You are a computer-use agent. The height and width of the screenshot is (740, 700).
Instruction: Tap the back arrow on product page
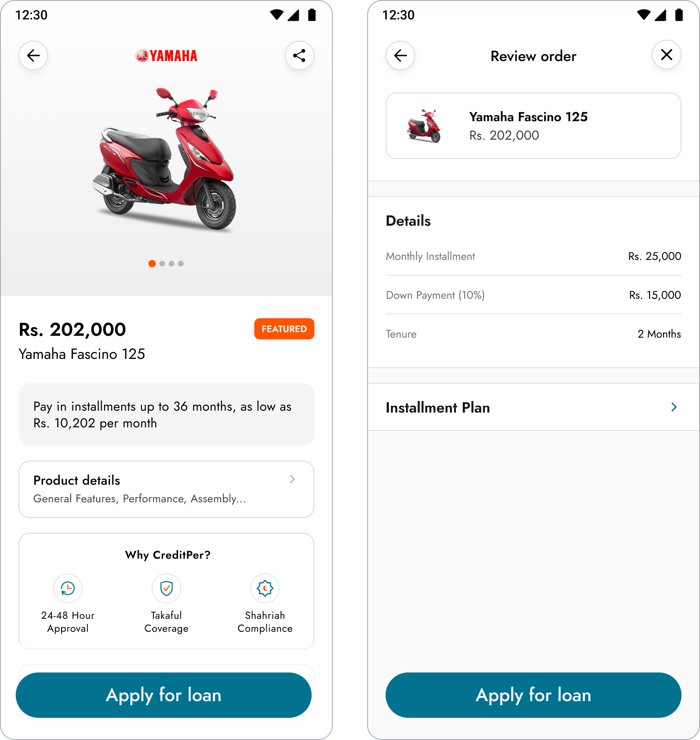[x=33, y=55]
